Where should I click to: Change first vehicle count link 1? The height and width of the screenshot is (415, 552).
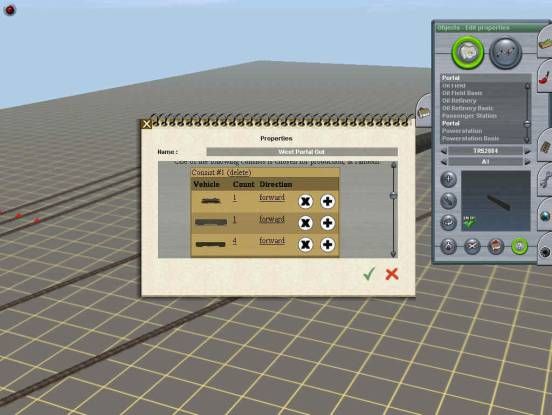235,197
